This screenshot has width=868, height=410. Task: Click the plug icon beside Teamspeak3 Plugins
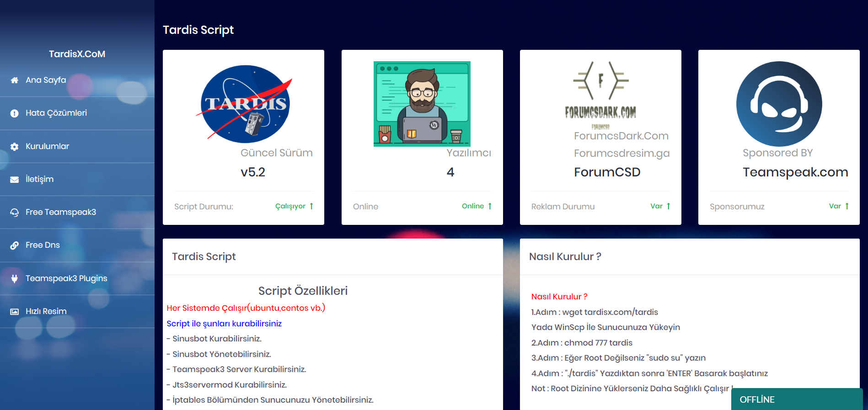15,278
